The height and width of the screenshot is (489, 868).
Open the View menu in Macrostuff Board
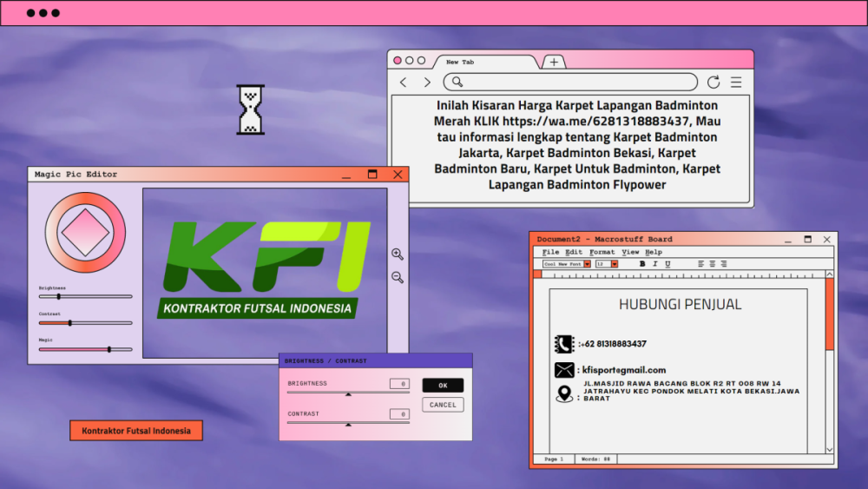point(630,252)
